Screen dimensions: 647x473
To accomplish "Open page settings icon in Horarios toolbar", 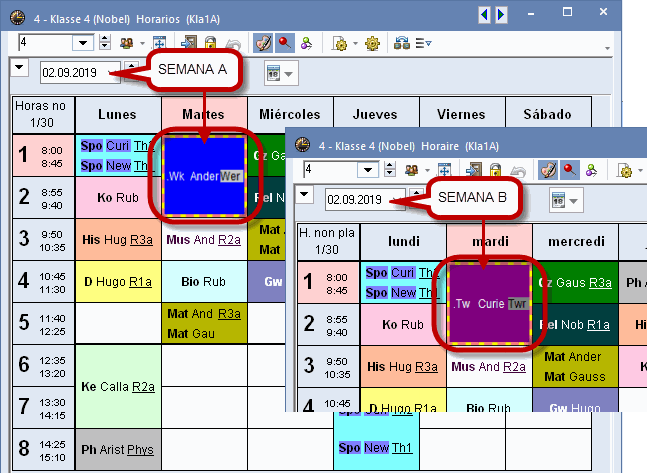I will tap(340, 43).
